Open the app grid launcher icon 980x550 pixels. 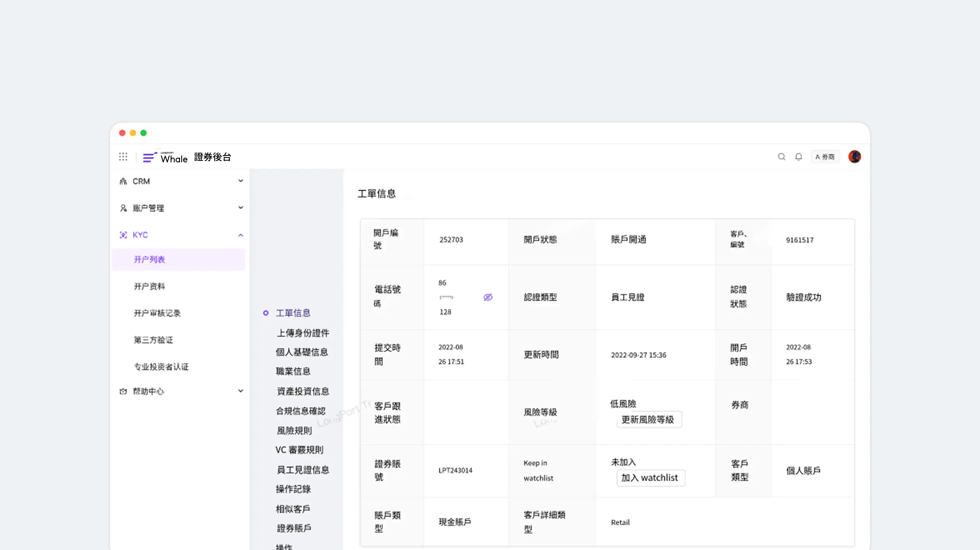point(123,157)
